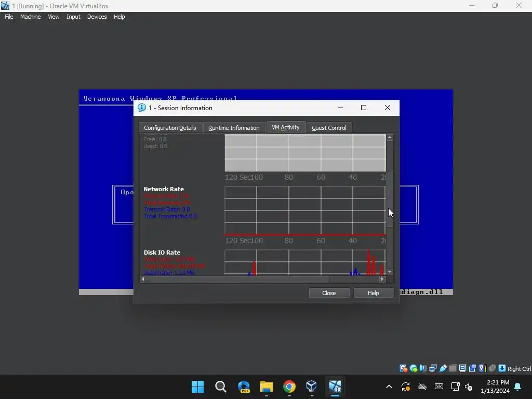Viewport: 532px width, 399px height.
Task: Click the Disk IO Rate chart area
Action: coord(305,262)
